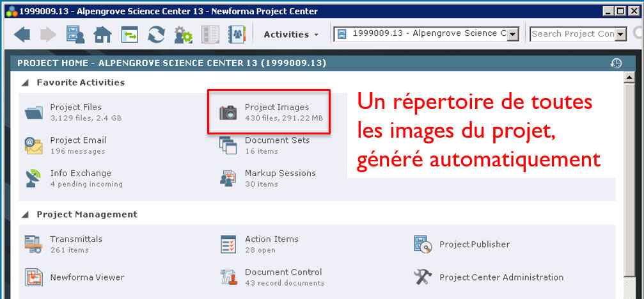Click the Action Items checklist icon

(228, 244)
